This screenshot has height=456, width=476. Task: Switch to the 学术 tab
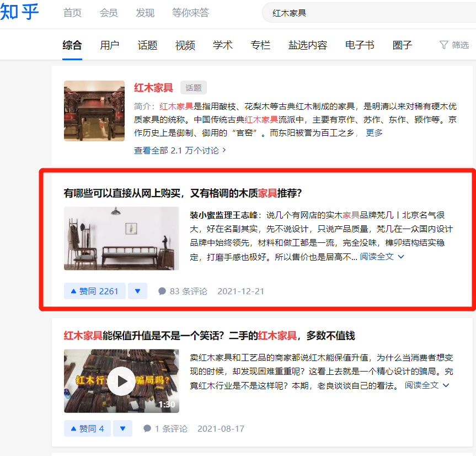pos(222,45)
